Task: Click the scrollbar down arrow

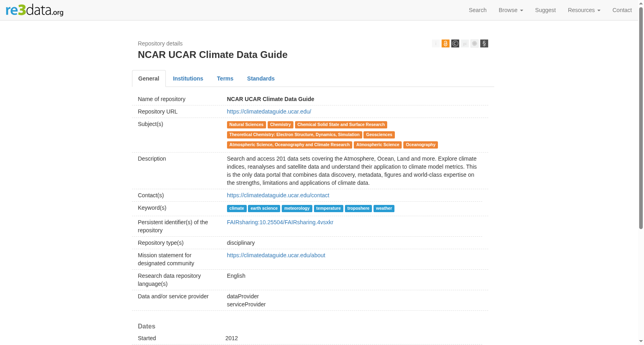Action: [x=641, y=342]
